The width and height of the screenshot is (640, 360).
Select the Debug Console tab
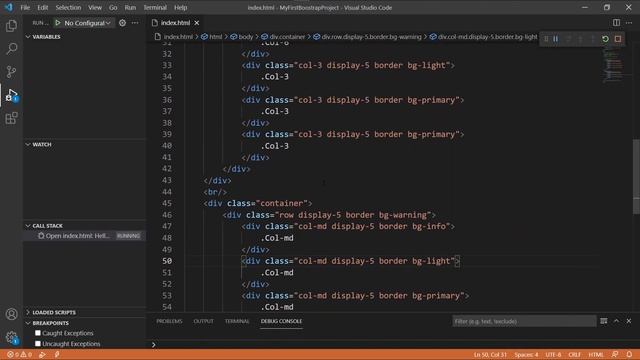click(281, 321)
